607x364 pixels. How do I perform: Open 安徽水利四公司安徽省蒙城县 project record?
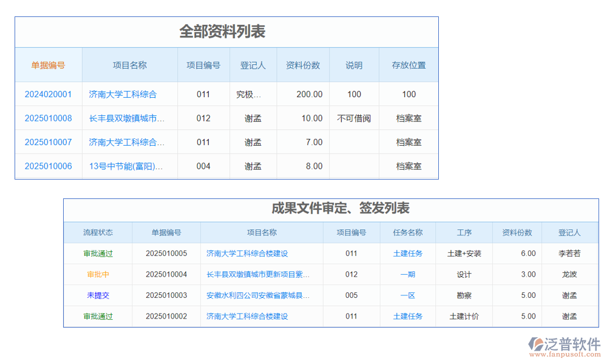[256, 295]
